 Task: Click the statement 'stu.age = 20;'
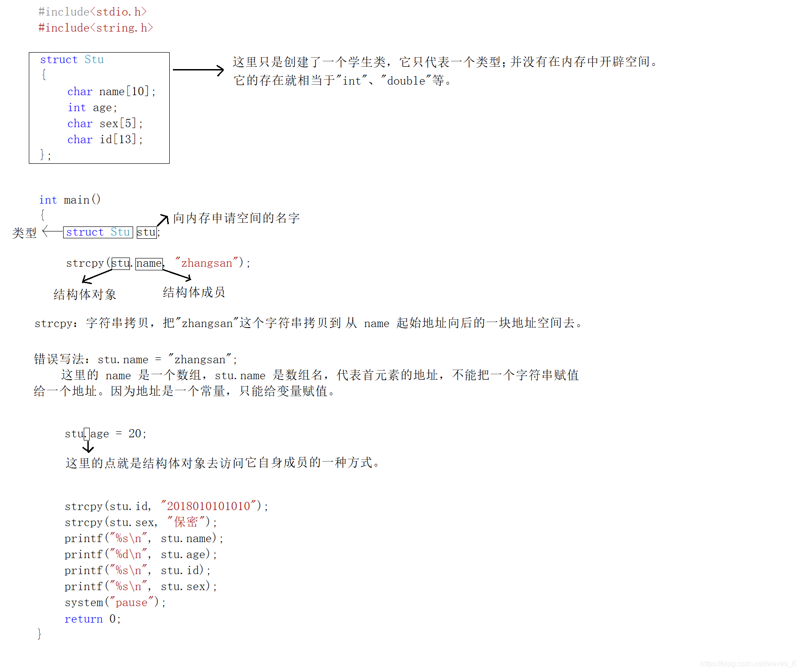106,434
